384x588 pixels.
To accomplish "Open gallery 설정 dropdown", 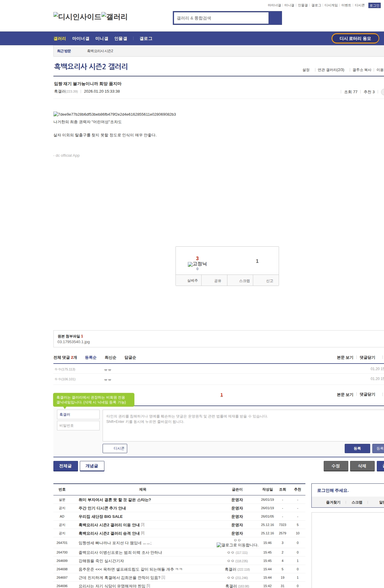I will [306, 70].
